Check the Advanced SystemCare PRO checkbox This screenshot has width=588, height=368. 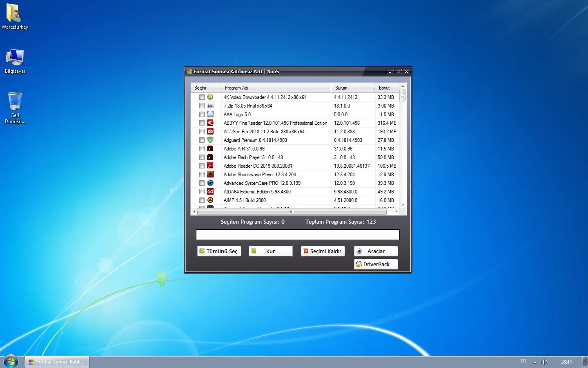(202, 183)
